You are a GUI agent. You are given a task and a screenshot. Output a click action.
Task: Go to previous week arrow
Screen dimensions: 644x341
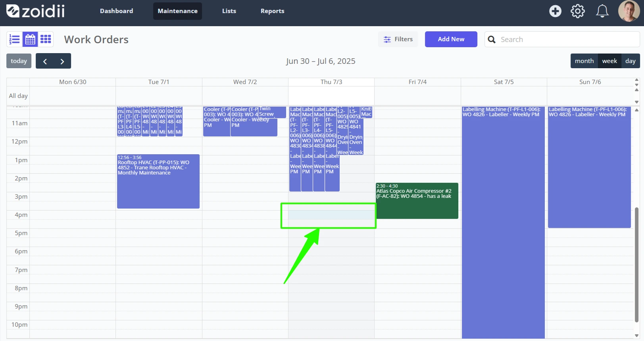click(45, 61)
